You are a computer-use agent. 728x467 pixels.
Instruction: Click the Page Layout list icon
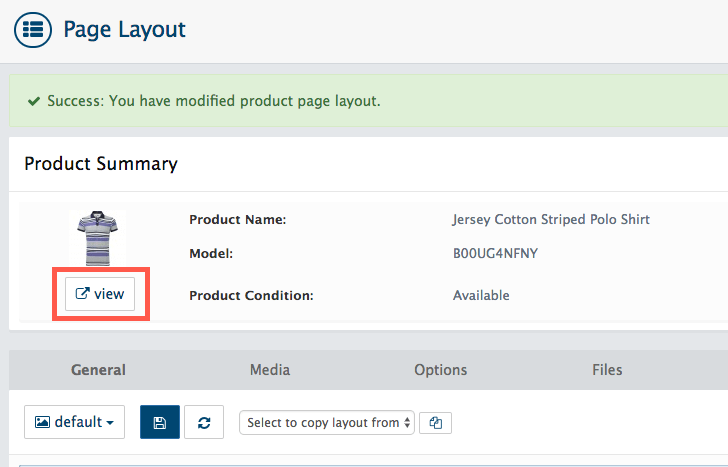click(x=33, y=29)
